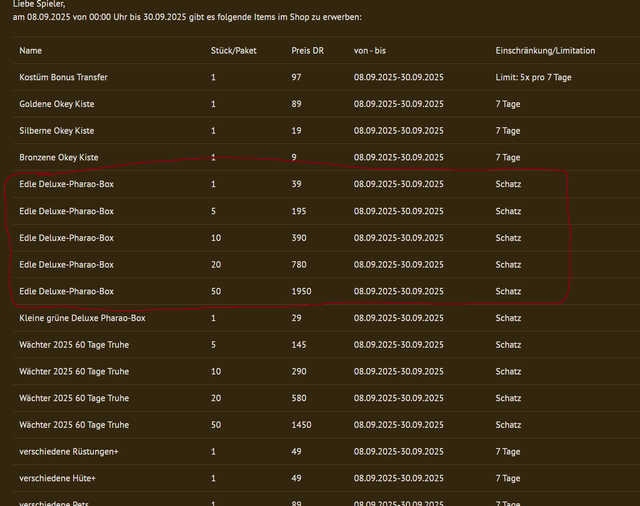Click quantity 50 in Wächter 2025 Truhe row
The width and height of the screenshot is (640, 506).
(x=216, y=425)
